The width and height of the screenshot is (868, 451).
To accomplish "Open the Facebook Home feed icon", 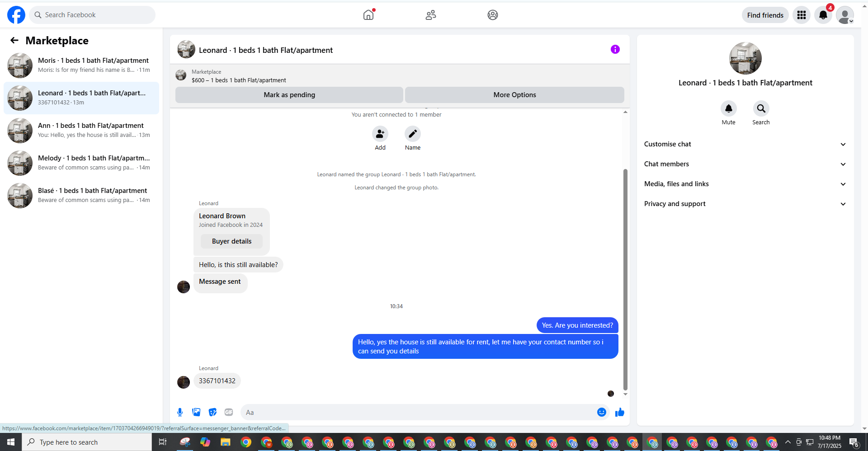I will click(x=368, y=15).
